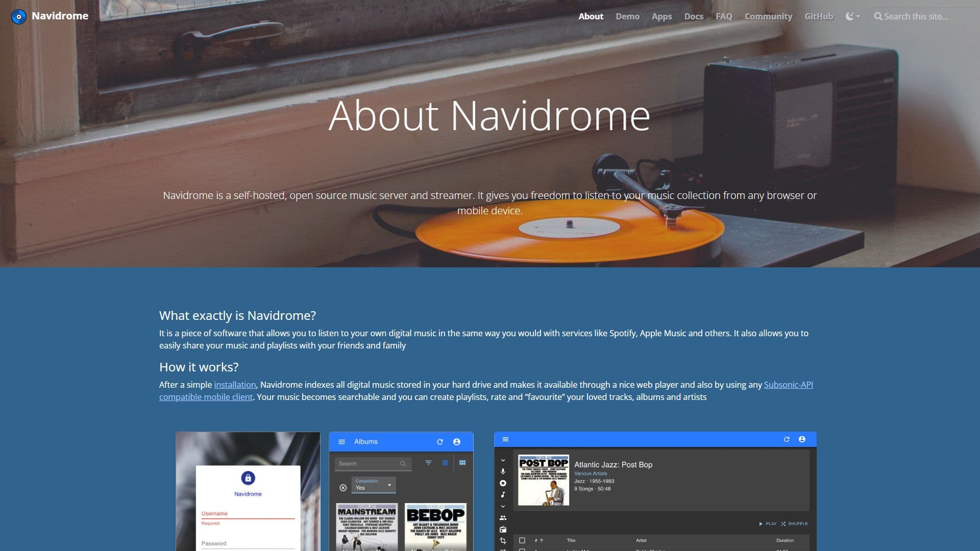980x551 pixels.
Task: Click the Various Artists link
Action: [x=591, y=473]
